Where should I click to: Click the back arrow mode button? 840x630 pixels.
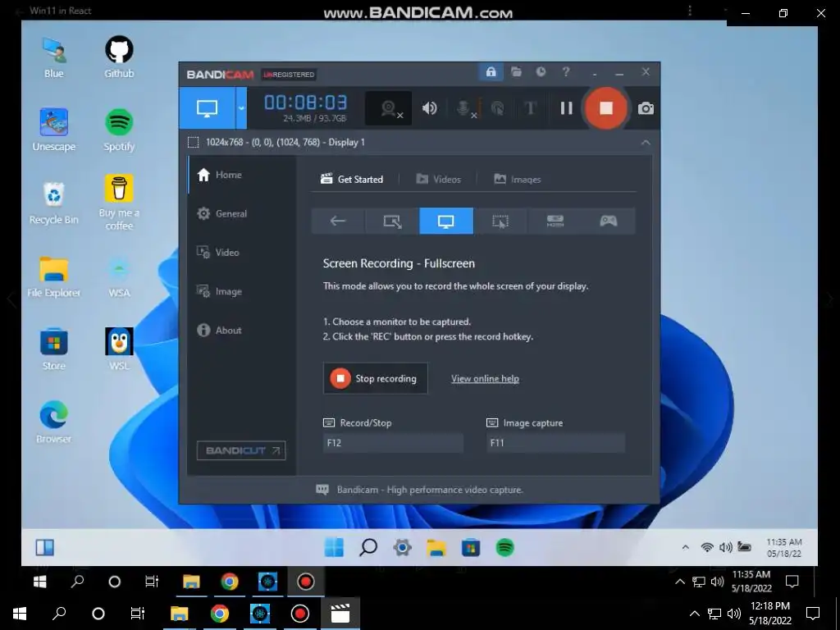pos(338,221)
